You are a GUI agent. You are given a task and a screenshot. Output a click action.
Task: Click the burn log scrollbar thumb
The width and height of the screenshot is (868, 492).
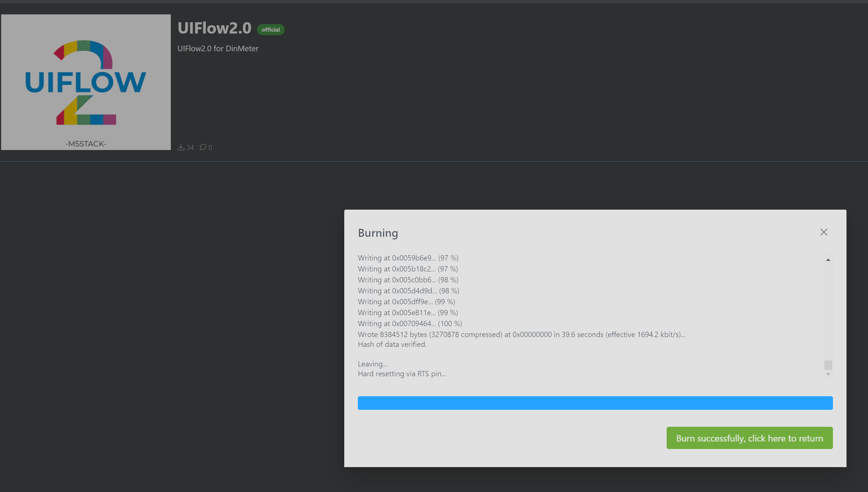point(828,365)
